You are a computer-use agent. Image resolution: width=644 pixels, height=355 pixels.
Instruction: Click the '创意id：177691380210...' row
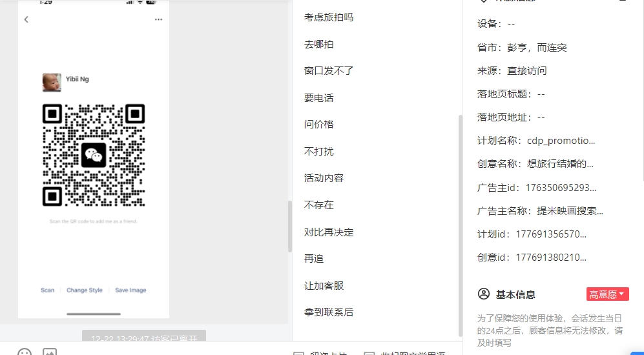coord(532,258)
